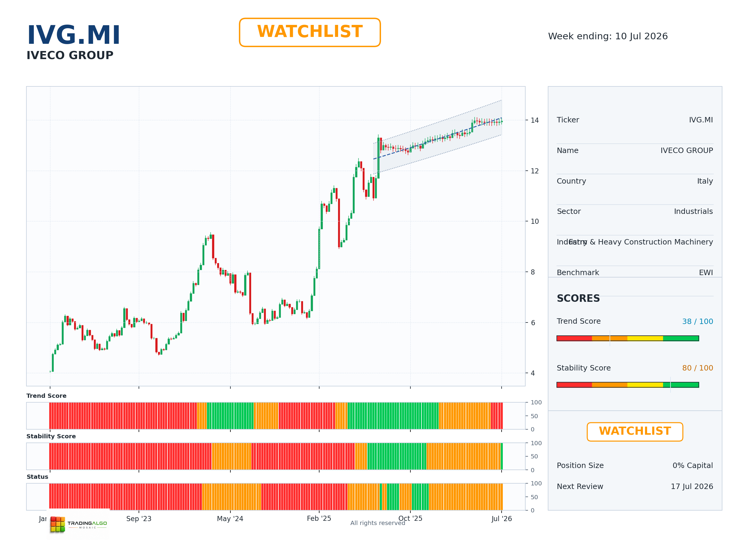The width and height of the screenshot is (756, 540).
Task: Click the Stability Score value 80 / 100
Action: pyautogui.click(x=697, y=368)
